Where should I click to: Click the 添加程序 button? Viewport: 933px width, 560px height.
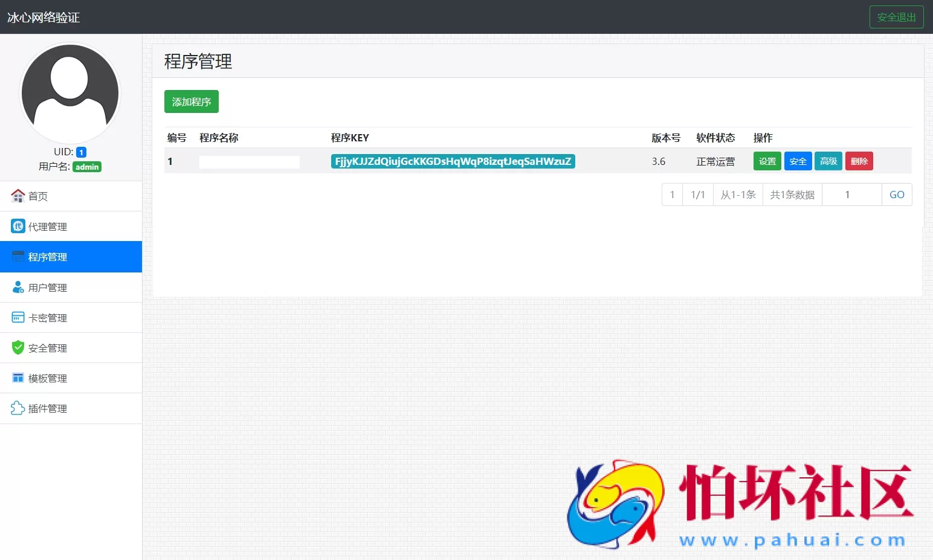click(x=191, y=101)
